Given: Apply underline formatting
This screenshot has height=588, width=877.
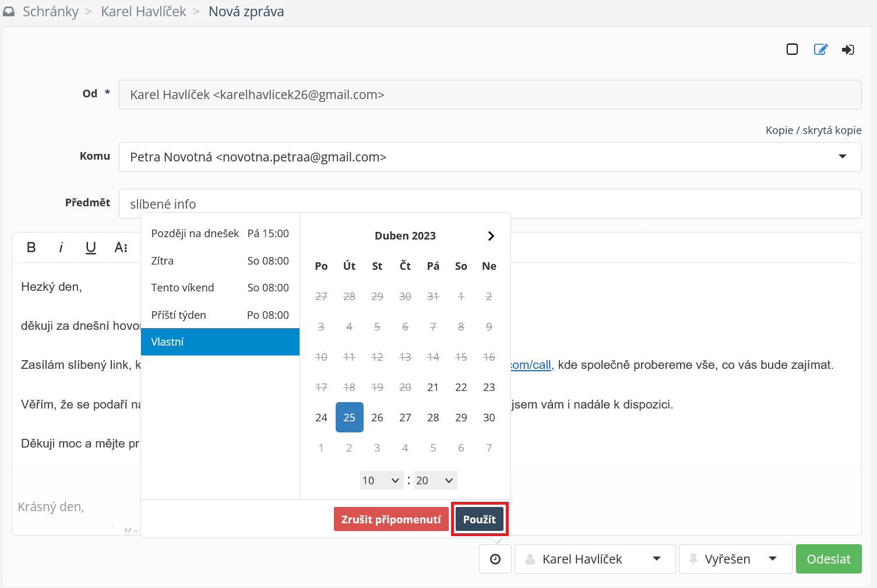Looking at the screenshot, I should click(91, 248).
